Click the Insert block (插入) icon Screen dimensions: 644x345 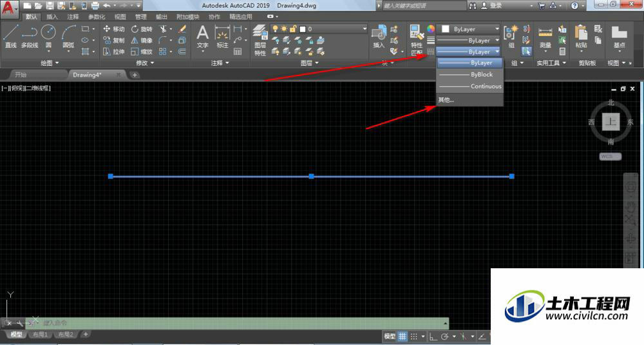[x=379, y=36]
